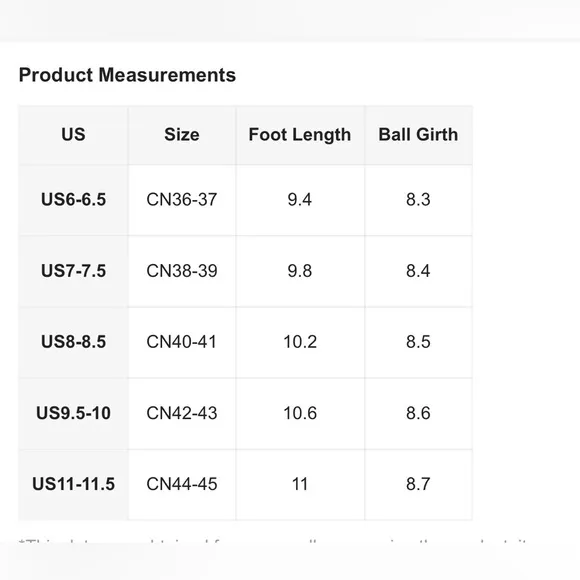Viewport: 580px width, 580px height.
Task: Click the Foot Length column header
Action: click(300, 135)
